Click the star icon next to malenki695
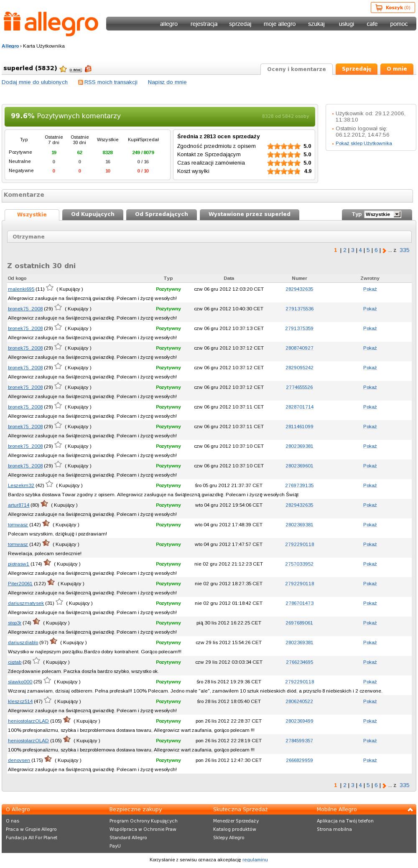This screenshot has width=418, height=868. pos(50,287)
